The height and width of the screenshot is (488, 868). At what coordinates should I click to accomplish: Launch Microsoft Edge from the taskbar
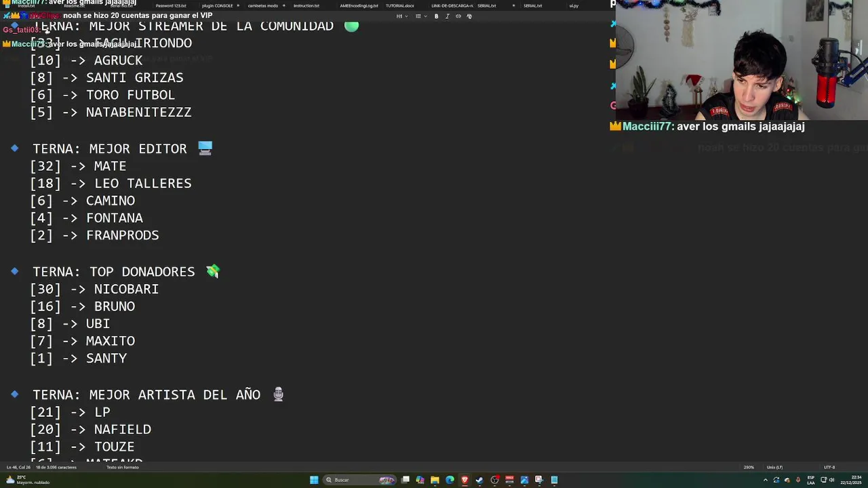pos(450,480)
